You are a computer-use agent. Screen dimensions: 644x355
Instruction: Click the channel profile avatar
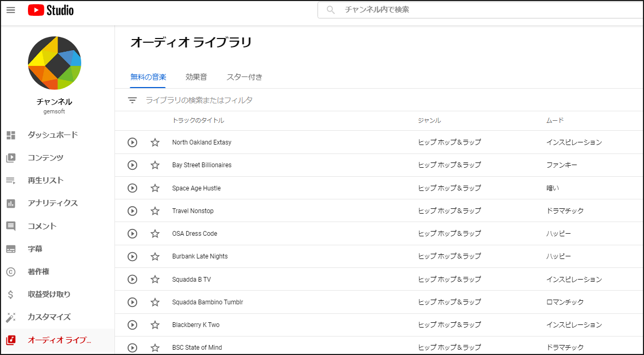(x=54, y=63)
